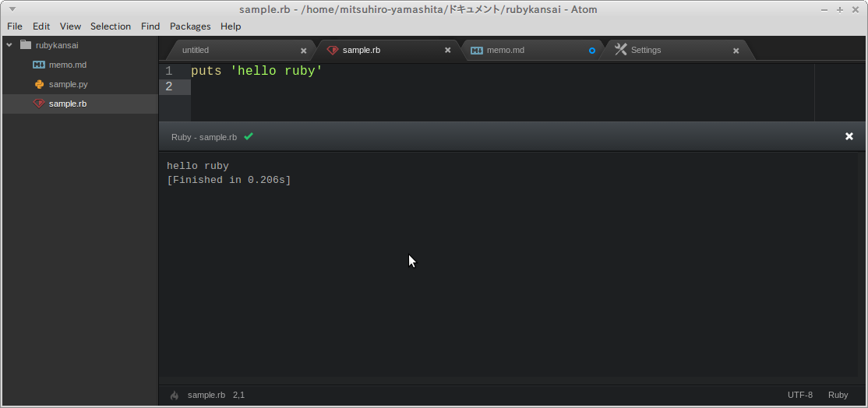Open the View menu

[70, 26]
